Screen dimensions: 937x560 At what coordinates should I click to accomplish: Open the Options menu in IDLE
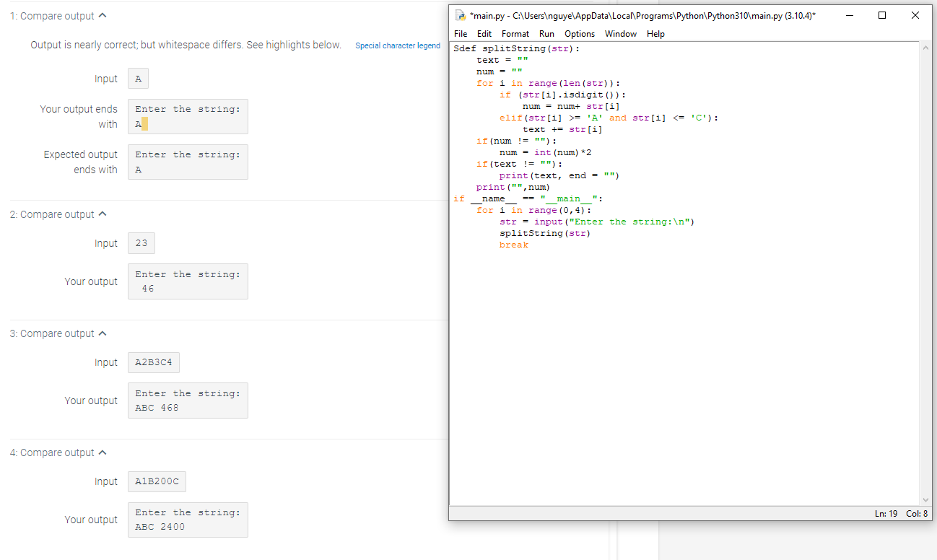coord(580,33)
